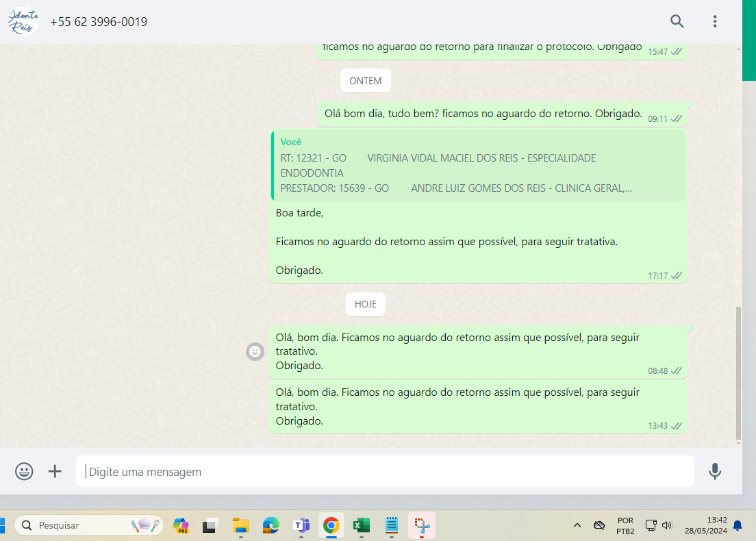
Task: Open the three-dot chat menu
Action: coord(714,21)
